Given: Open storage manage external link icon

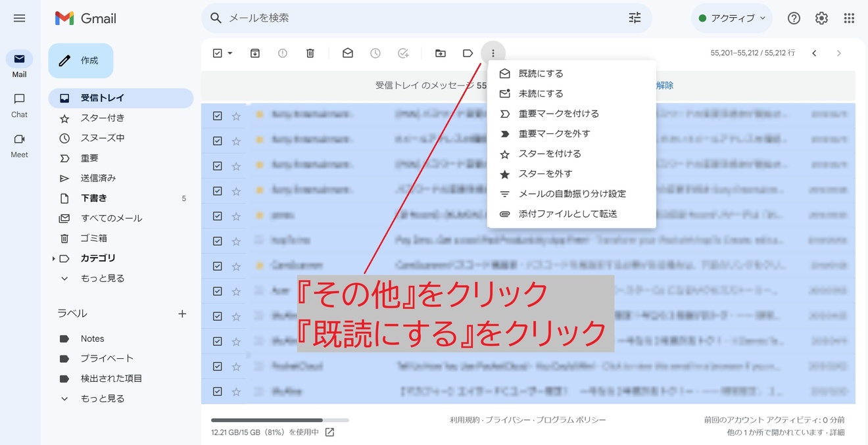Looking at the screenshot, I should (330, 432).
